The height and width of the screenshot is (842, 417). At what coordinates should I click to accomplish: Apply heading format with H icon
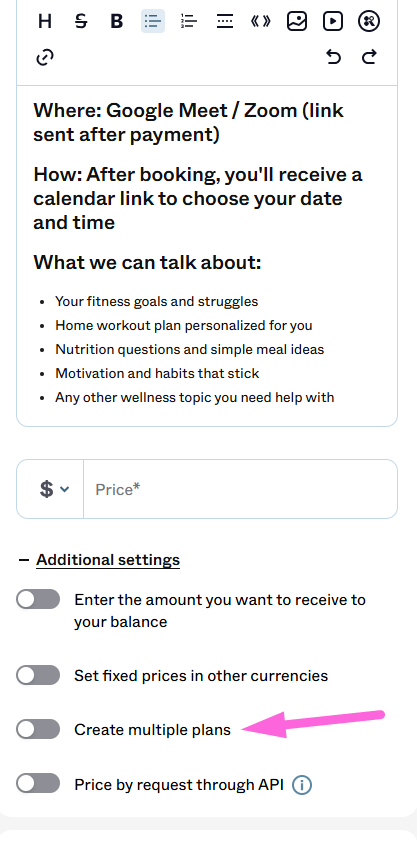45,21
